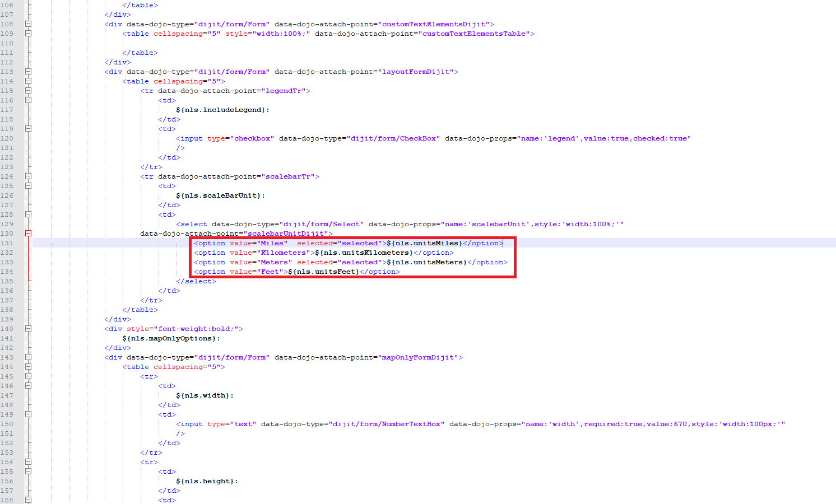Collapse the td fold marker on line 128
This screenshot has width=836, height=504.
pos(28,214)
